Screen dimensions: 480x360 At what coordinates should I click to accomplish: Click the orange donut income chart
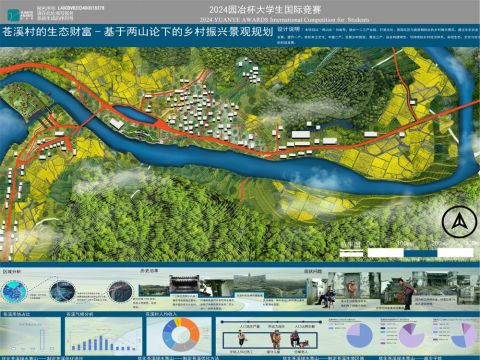point(180,335)
